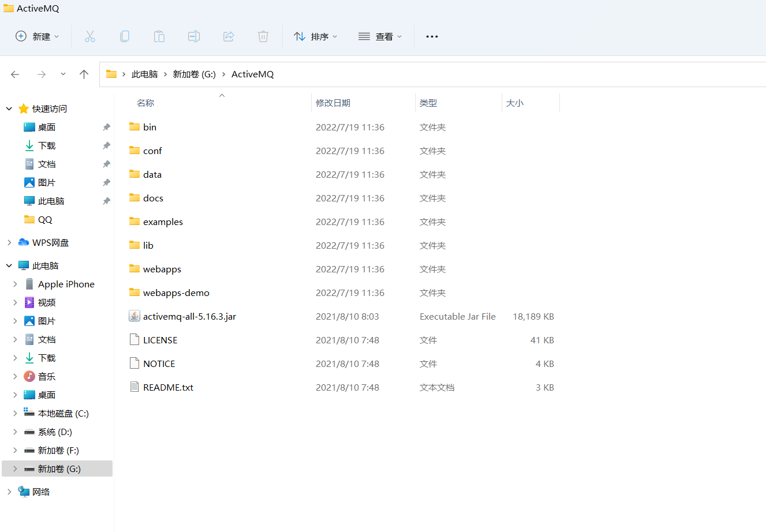Screen dimensions: 766x532
Task: Open the 排序 sort dropdown
Action: point(316,36)
